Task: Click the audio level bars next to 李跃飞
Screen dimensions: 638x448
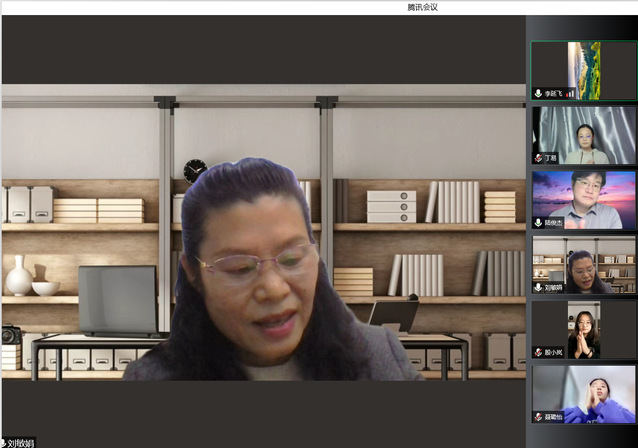Action: click(570, 93)
